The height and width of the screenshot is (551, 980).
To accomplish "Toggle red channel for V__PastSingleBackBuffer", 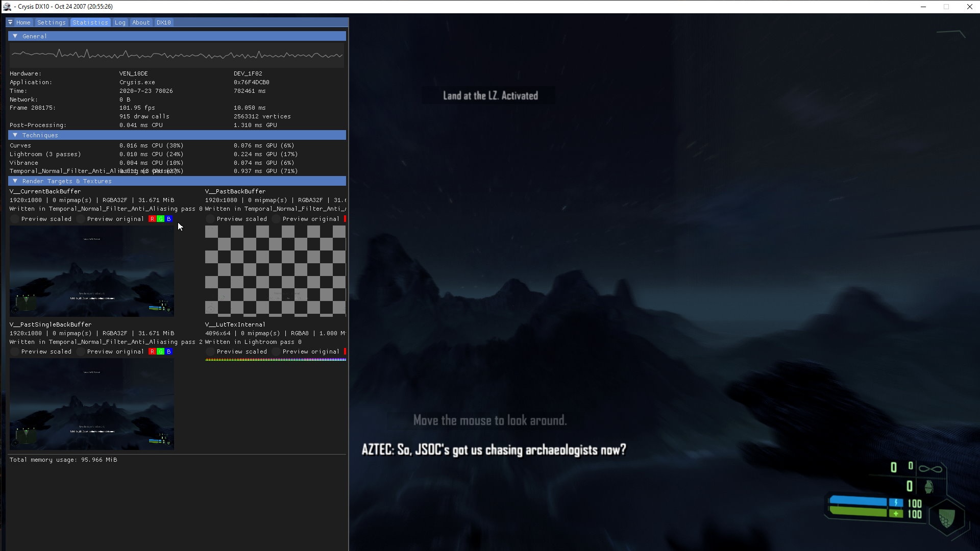I will coord(152,352).
